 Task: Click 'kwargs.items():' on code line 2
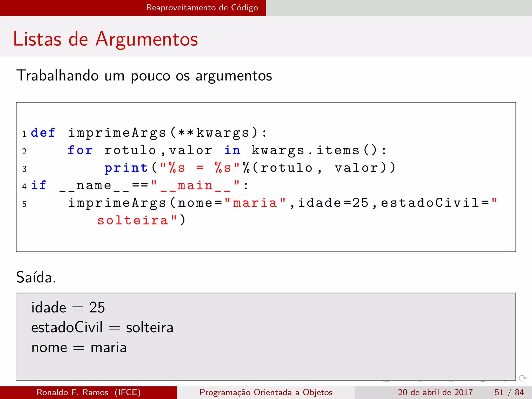(319, 151)
